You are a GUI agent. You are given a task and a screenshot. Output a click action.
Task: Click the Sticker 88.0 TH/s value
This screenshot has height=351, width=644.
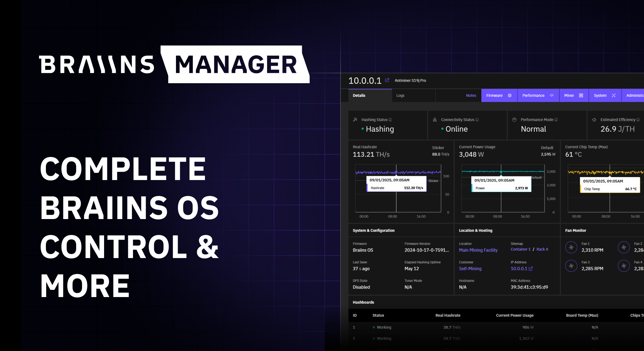440,154
